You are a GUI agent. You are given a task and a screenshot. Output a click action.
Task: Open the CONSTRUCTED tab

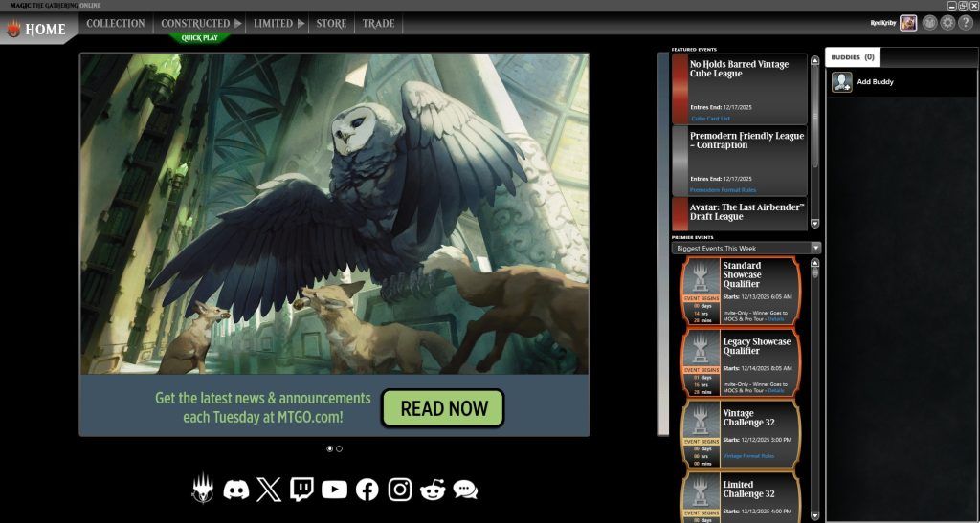point(195,24)
